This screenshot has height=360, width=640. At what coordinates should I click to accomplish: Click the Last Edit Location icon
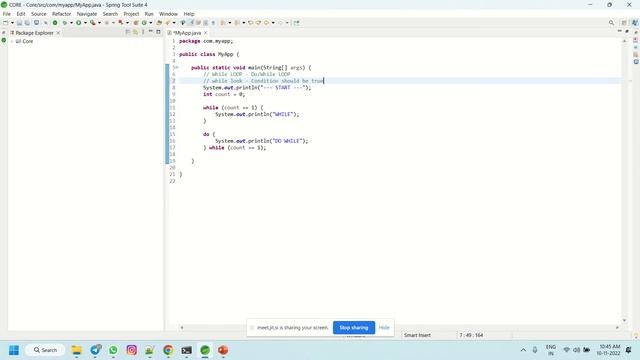tap(251, 23)
